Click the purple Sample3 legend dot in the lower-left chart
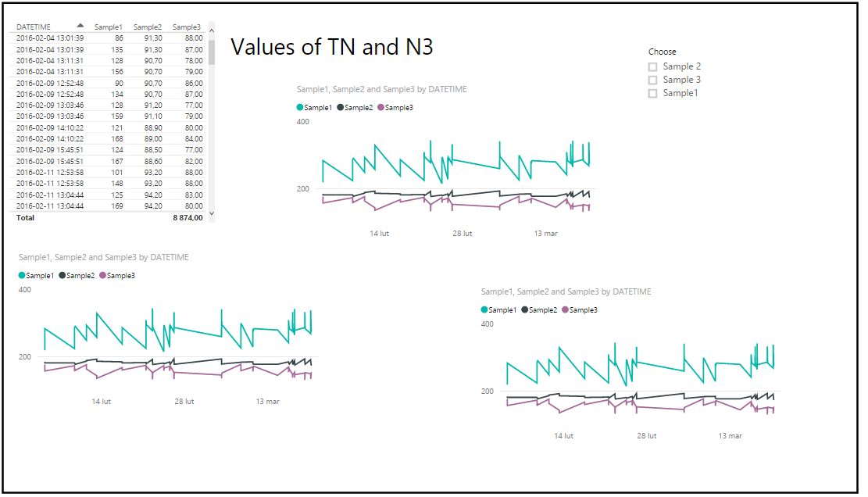This screenshot has width=868, height=497. [x=103, y=275]
